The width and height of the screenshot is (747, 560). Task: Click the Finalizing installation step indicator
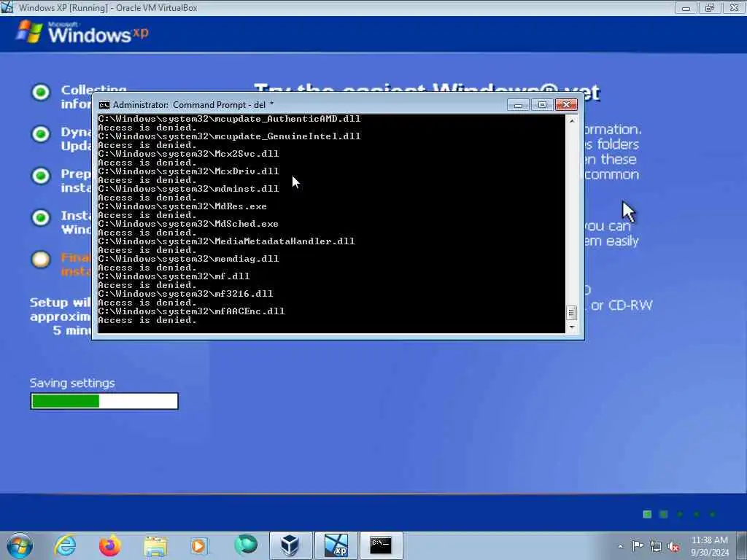pyautogui.click(x=41, y=260)
